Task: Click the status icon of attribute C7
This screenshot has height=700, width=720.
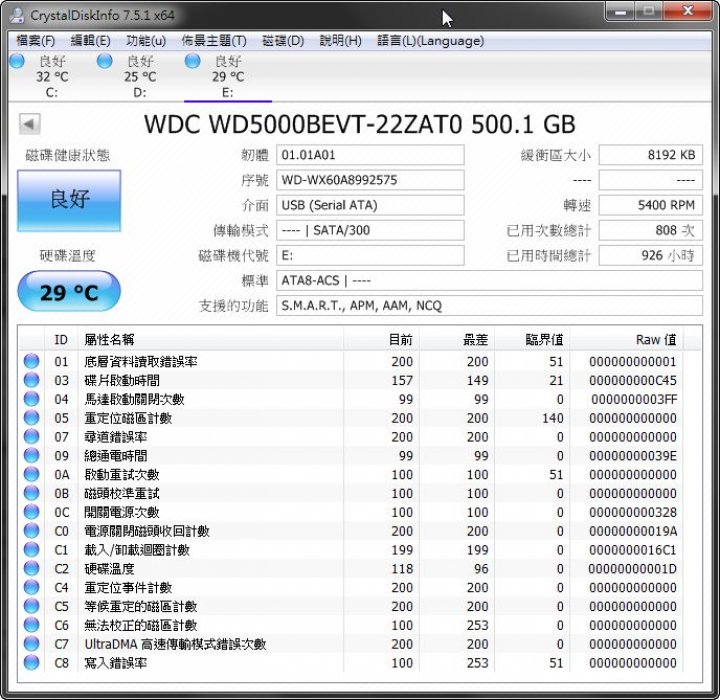Action: [x=31, y=644]
